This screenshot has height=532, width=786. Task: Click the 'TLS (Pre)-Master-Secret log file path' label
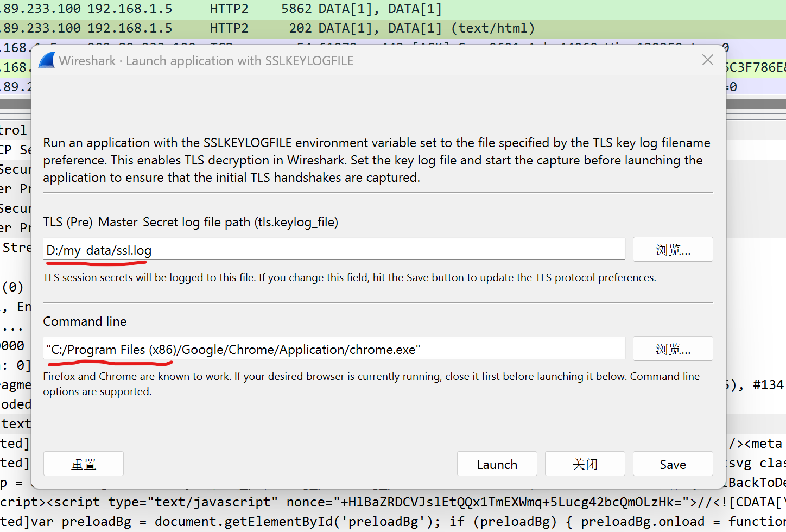coord(191,222)
